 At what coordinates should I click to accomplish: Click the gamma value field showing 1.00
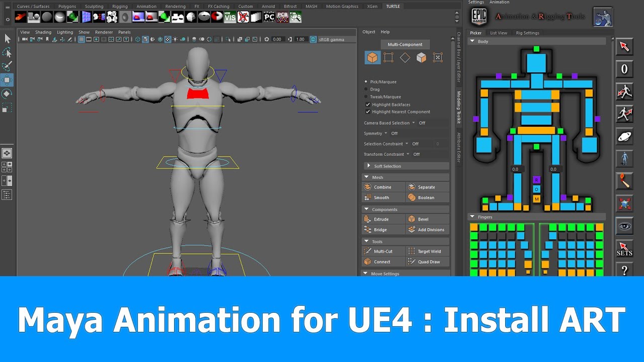pos(300,39)
